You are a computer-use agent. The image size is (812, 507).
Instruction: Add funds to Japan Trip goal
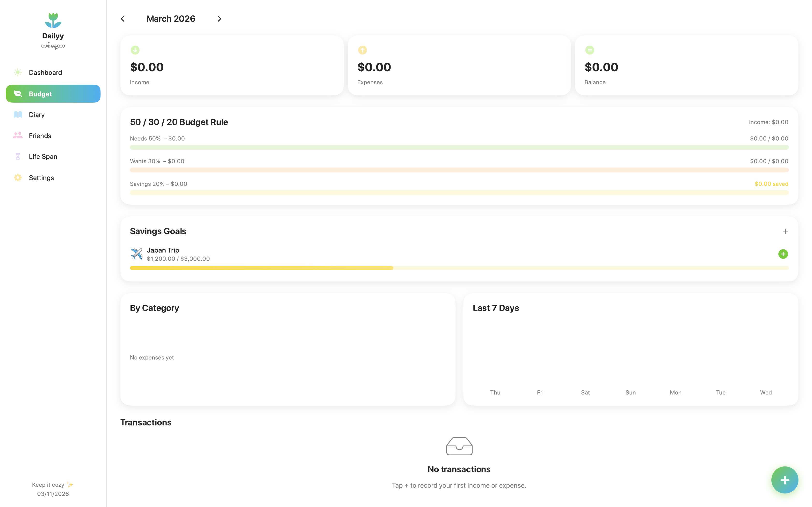click(x=783, y=254)
